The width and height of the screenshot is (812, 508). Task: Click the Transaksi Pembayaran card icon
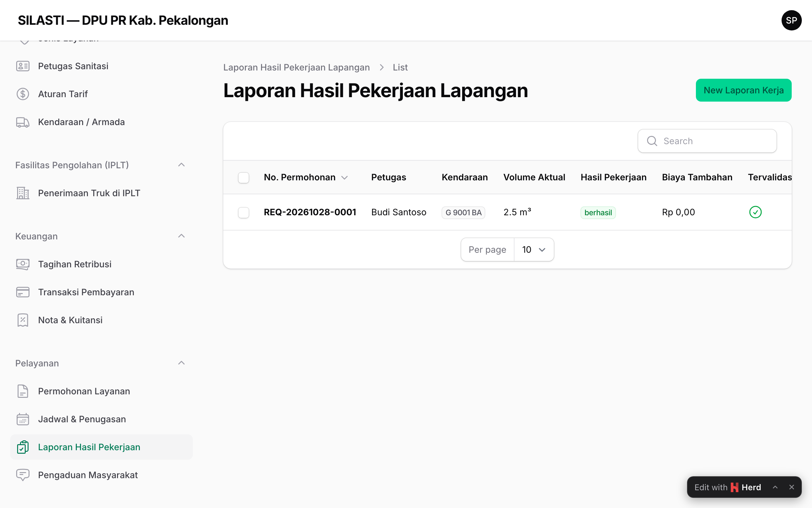click(23, 292)
